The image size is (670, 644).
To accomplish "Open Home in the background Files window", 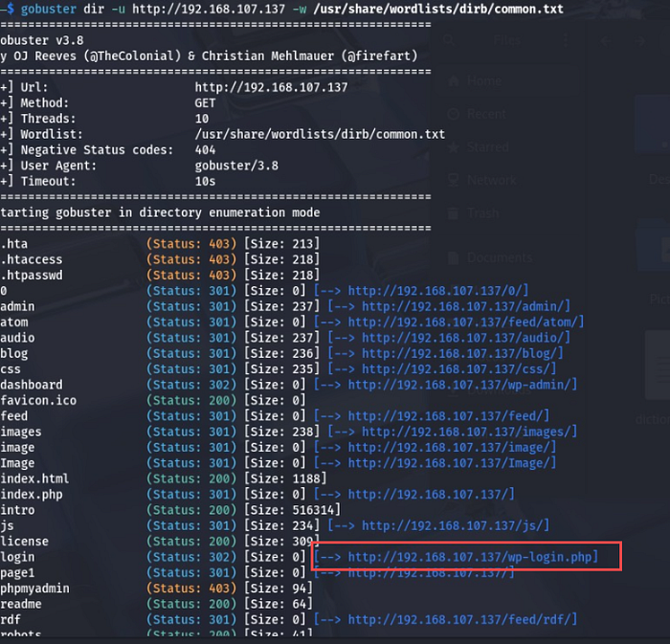I will point(475,80).
